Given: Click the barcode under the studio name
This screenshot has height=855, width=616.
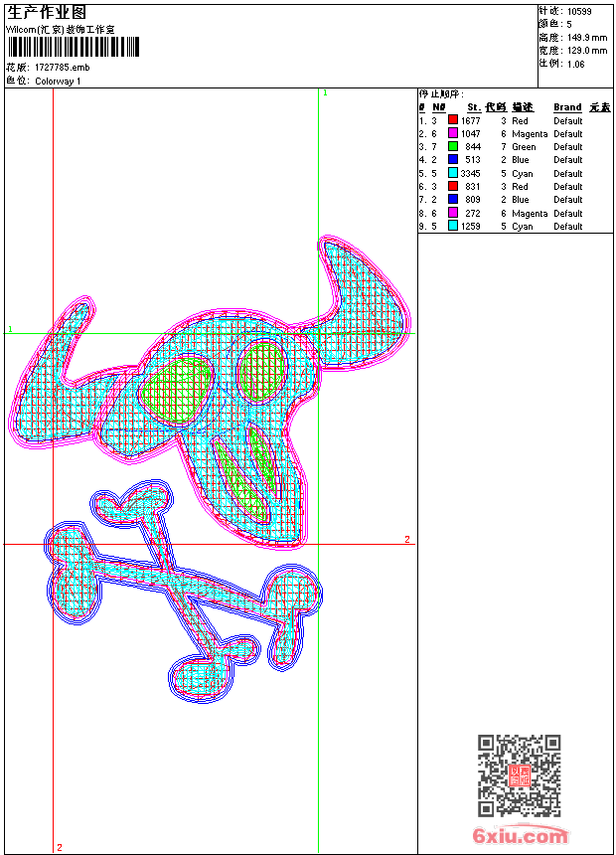Looking at the screenshot, I should click(74, 47).
